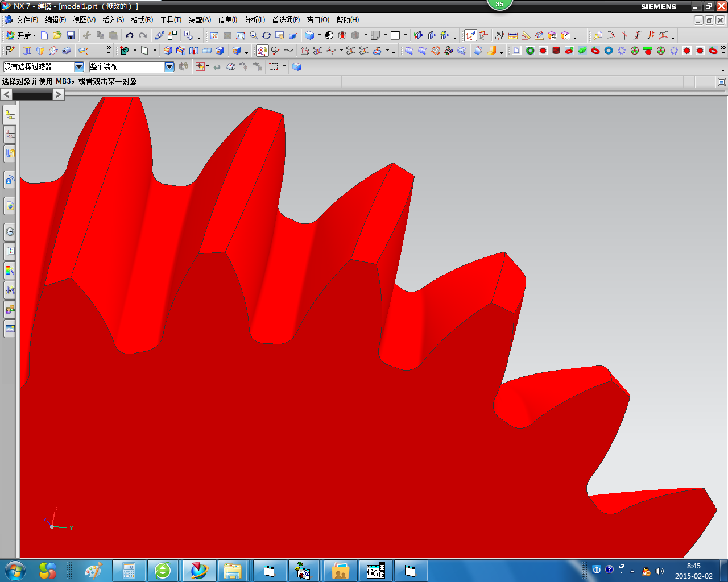Screen dimensions: 728x582
Task: Click the Sketch icon in feature toolbar
Action: coord(10,51)
